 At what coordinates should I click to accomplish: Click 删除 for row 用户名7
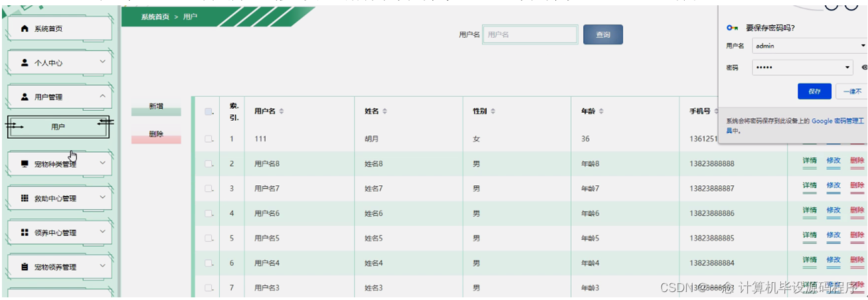tap(857, 187)
